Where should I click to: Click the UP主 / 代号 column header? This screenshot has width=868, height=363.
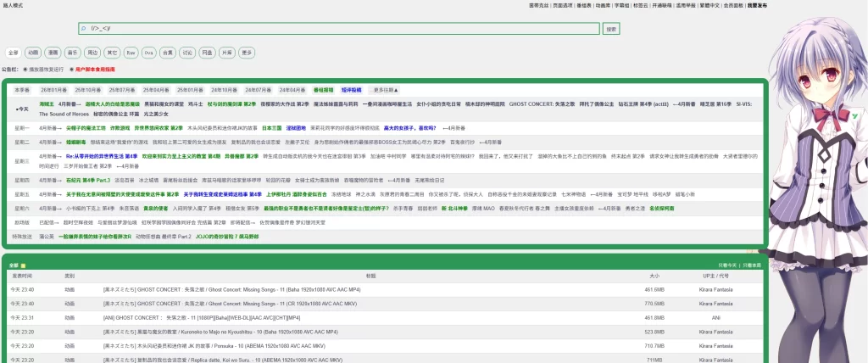pyautogui.click(x=715, y=276)
